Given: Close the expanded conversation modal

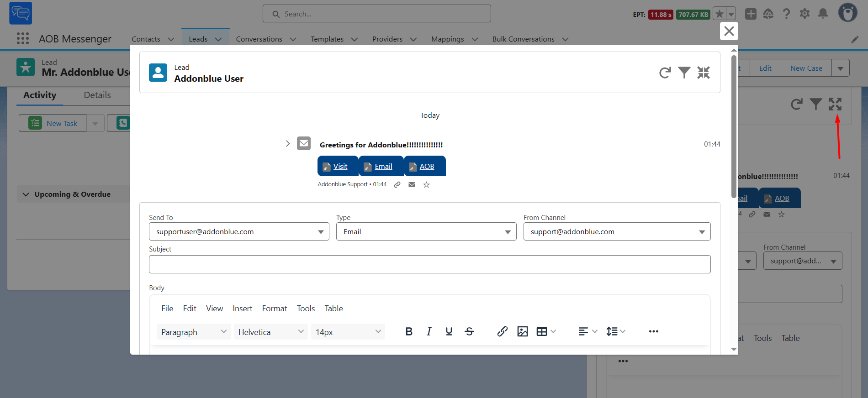Looking at the screenshot, I should (x=729, y=31).
